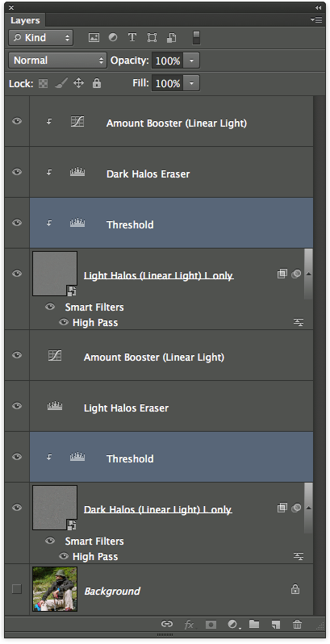Viewport: 330px width, 644px height.
Task: Filter layers by type layer icon
Action: point(132,38)
